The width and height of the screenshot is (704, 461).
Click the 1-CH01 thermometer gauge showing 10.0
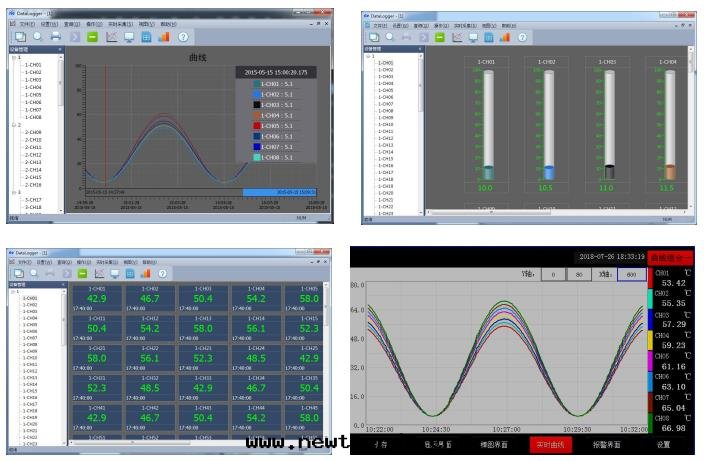(x=487, y=122)
